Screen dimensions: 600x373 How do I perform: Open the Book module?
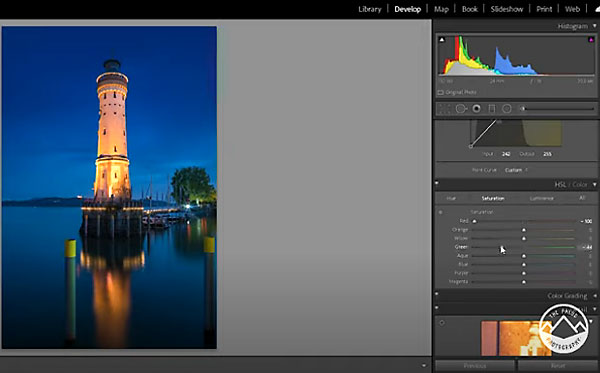(470, 9)
